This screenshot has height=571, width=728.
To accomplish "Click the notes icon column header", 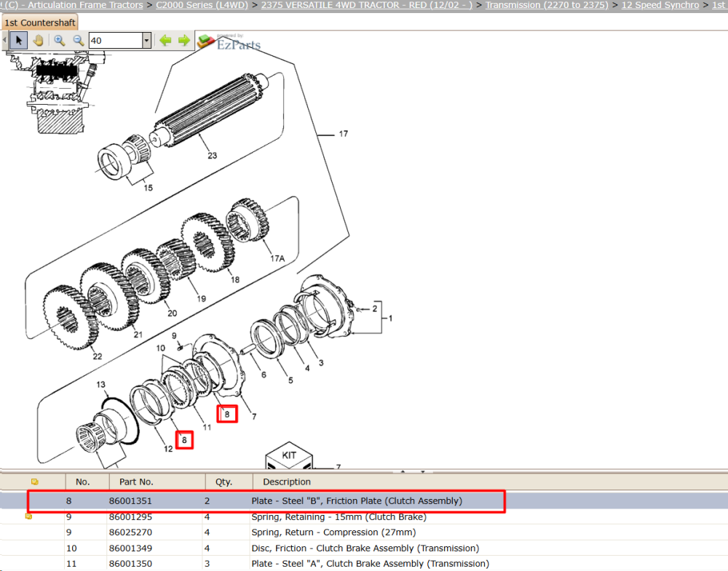I will 34,482.
